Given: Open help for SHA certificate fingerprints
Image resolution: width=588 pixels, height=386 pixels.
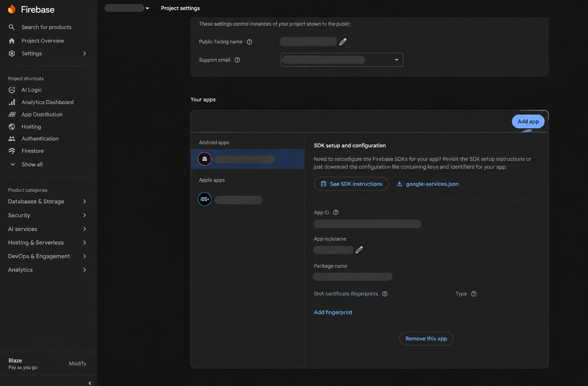Looking at the screenshot, I should [x=385, y=294].
